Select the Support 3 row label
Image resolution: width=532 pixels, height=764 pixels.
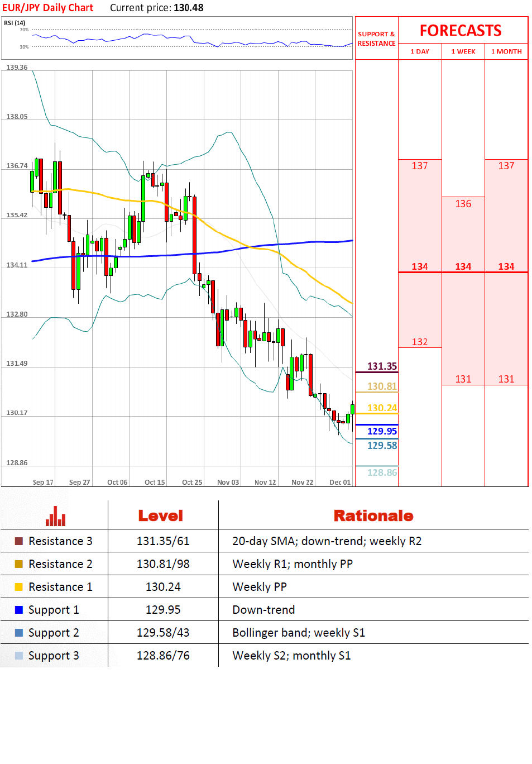(x=54, y=656)
